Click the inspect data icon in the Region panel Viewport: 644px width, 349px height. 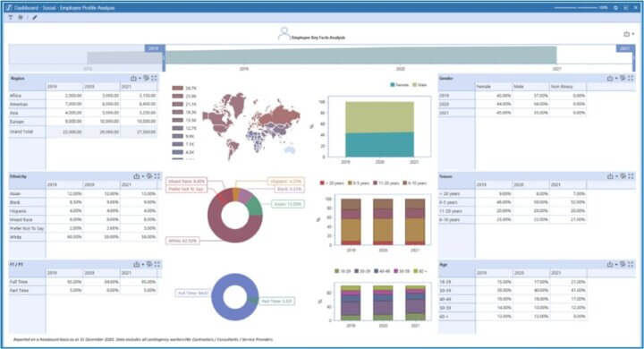coord(146,78)
